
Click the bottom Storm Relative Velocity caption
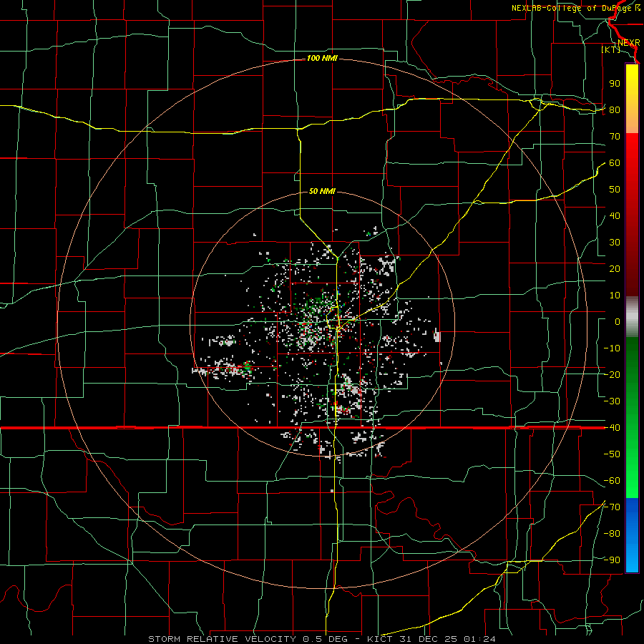(321, 639)
